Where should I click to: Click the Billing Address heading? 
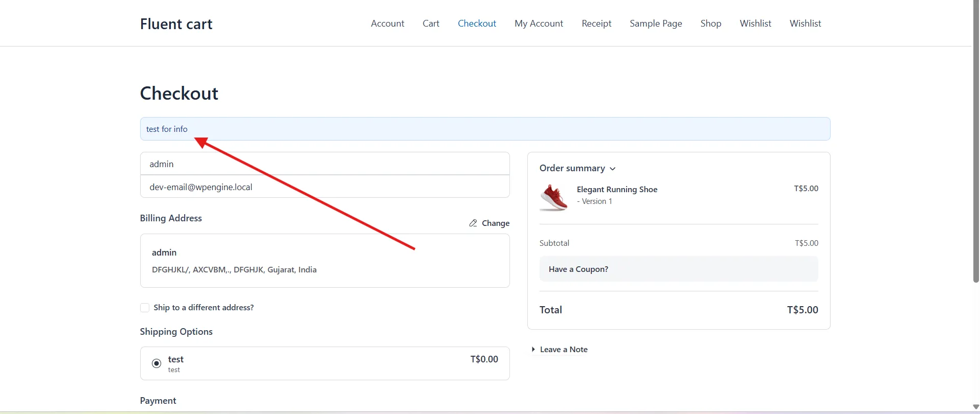pos(171,218)
